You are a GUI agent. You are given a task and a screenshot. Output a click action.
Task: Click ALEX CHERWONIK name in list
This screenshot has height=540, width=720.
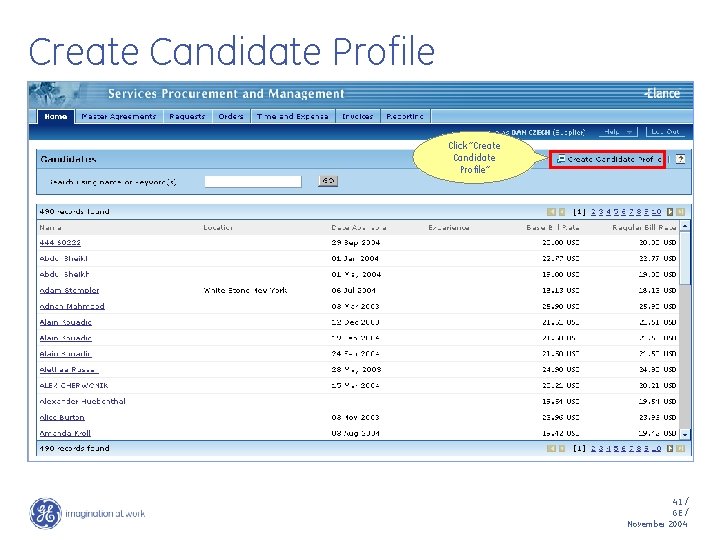74,386
